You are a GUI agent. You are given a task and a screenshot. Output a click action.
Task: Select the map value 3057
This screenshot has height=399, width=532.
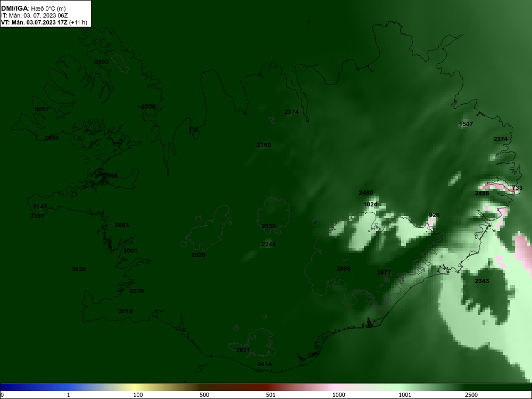click(42, 109)
